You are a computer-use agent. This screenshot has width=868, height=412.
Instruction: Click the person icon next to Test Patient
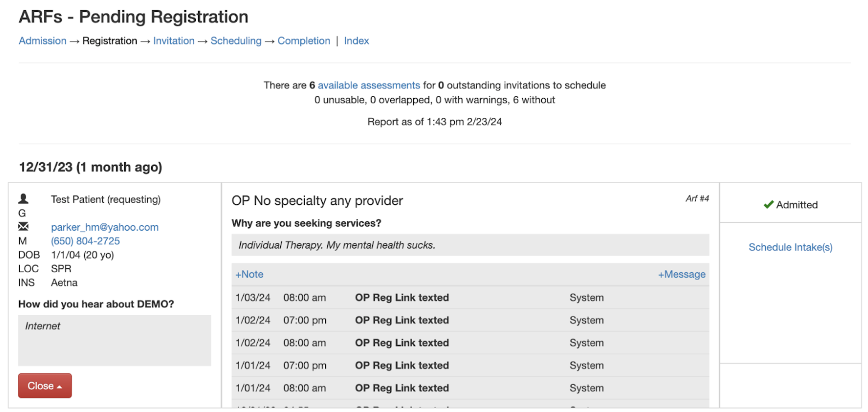23,199
